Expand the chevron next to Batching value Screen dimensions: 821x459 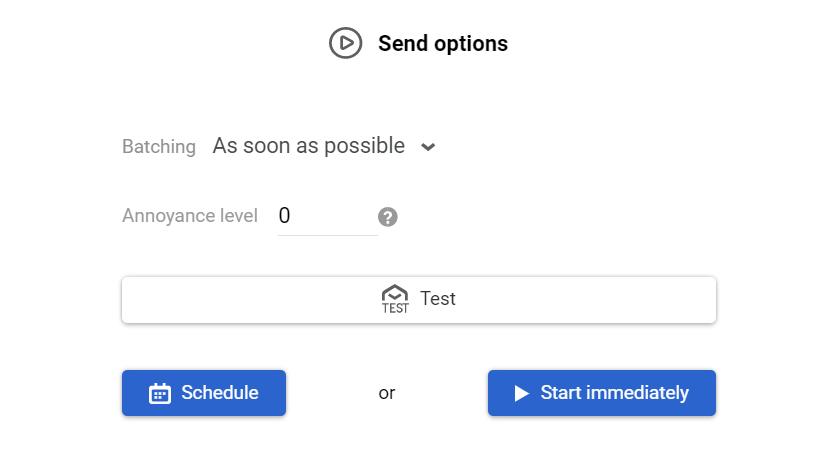pos(428,147)
